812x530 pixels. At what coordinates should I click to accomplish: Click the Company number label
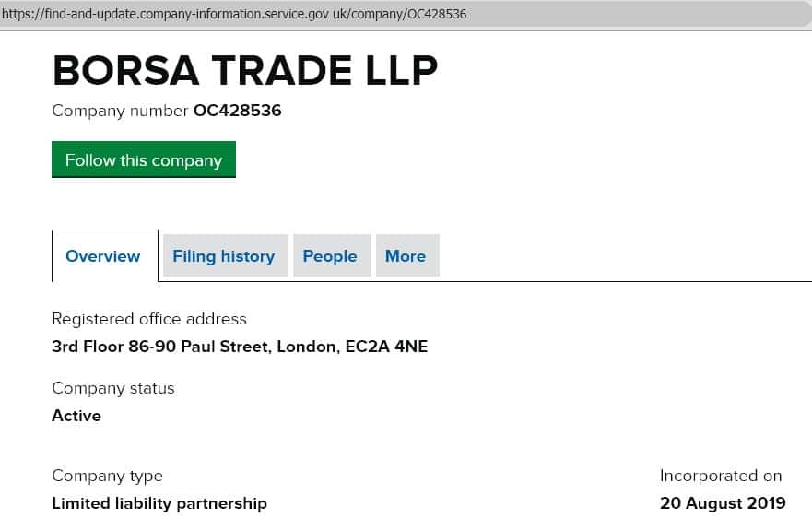point(120,112)
